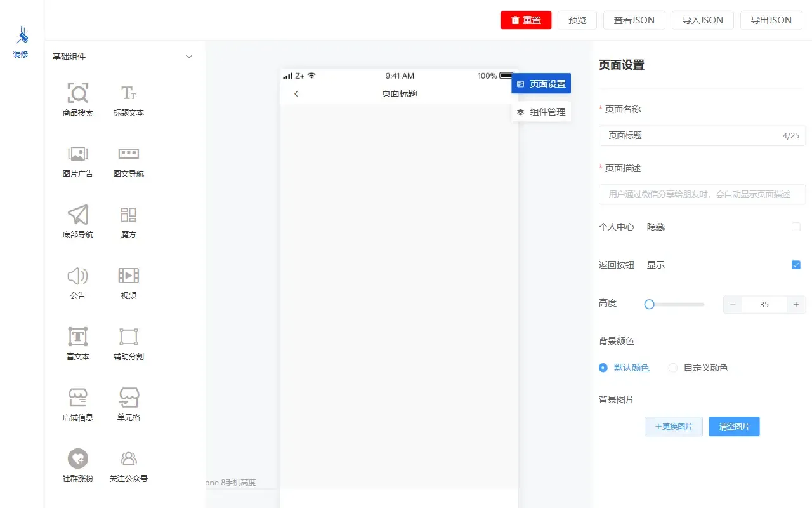
Task: Collapse the 基础组件 section chevron
Action: click(x=188, y=57)
